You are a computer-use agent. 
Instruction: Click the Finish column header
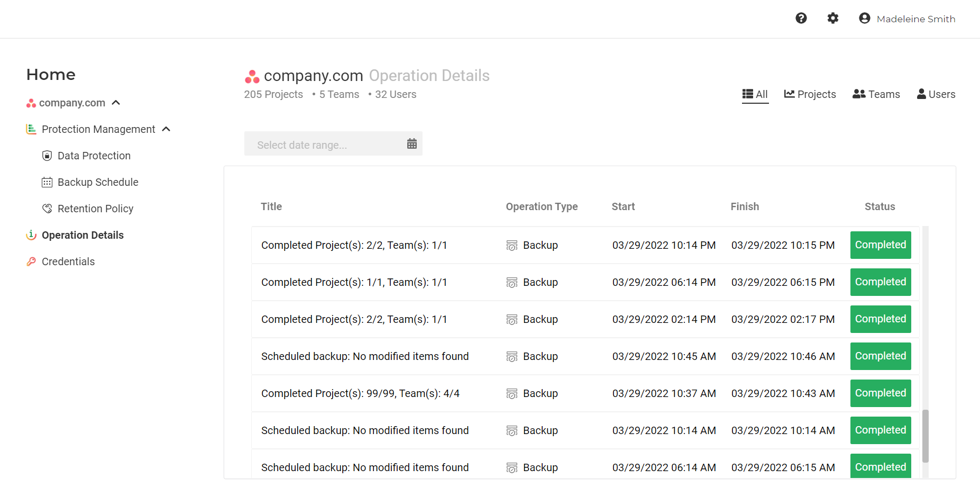[745, 206]
